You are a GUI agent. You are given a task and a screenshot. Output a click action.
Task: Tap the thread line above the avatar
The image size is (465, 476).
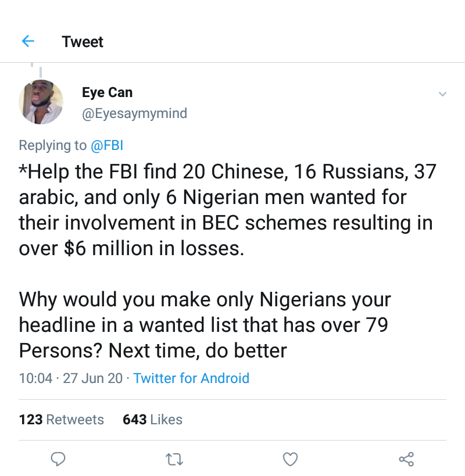pos(40,71)
